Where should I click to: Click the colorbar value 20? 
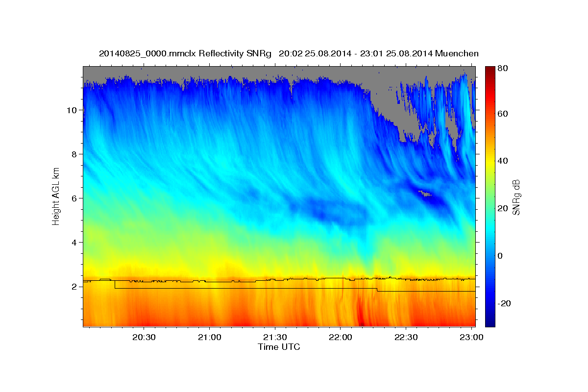[504, 209]
